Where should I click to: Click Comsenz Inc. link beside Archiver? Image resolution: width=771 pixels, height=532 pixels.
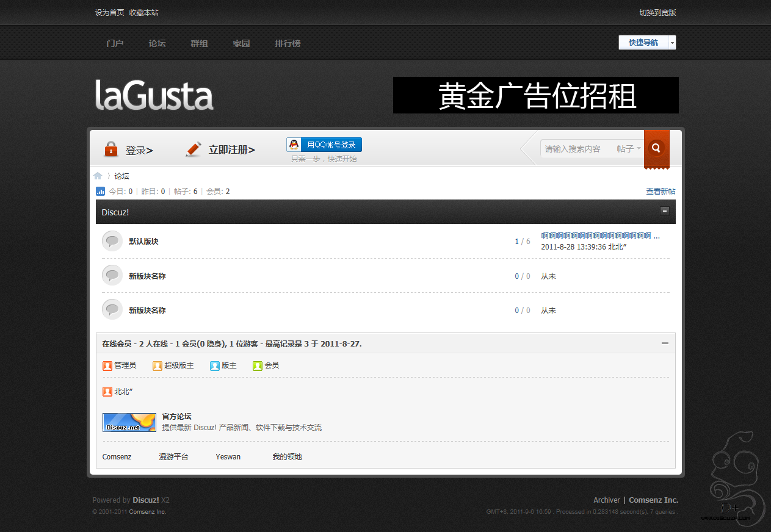[654, 500]
